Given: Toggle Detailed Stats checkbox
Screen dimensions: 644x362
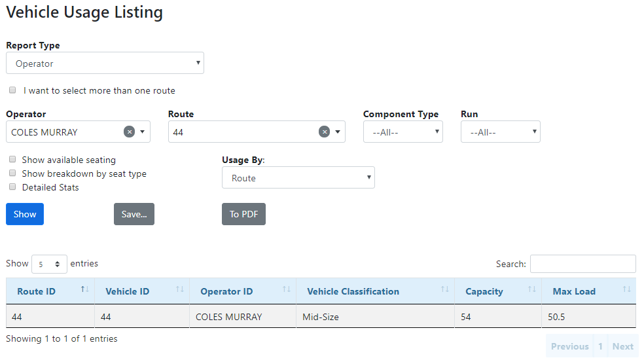Looking at the screenshot, I should (12, 187).
